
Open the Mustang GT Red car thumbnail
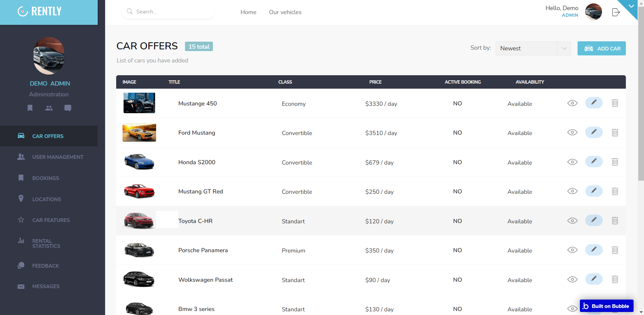pos(139,191)
